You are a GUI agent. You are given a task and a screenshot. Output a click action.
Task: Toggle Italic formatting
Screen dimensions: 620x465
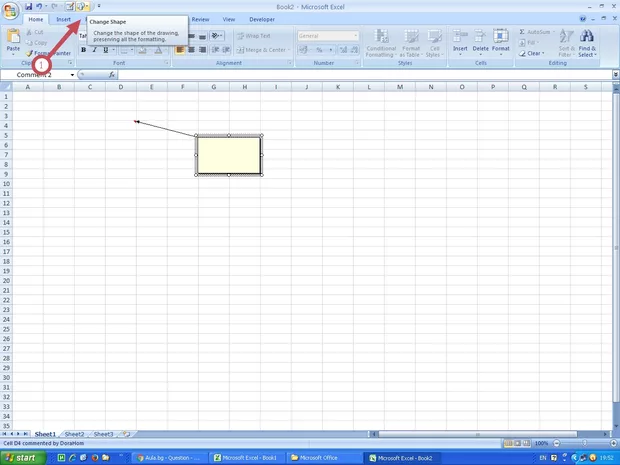[x=94, y=50]
